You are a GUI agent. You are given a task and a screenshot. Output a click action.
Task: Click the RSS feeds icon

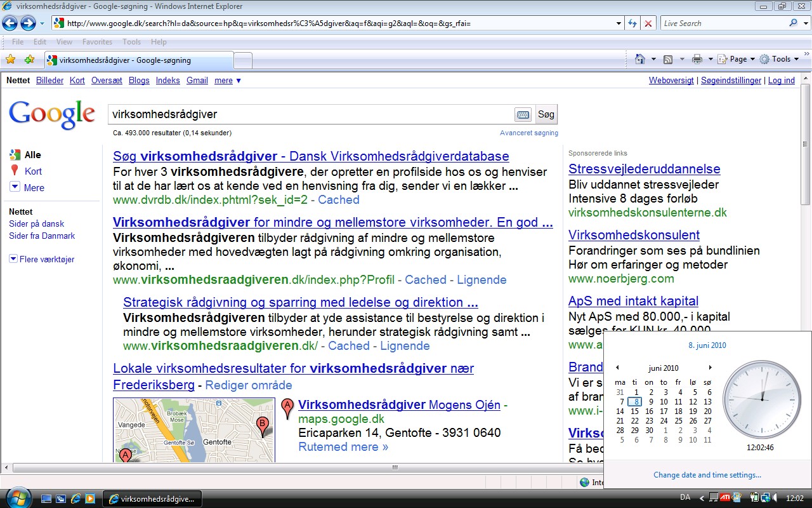[x=668, y=59]
